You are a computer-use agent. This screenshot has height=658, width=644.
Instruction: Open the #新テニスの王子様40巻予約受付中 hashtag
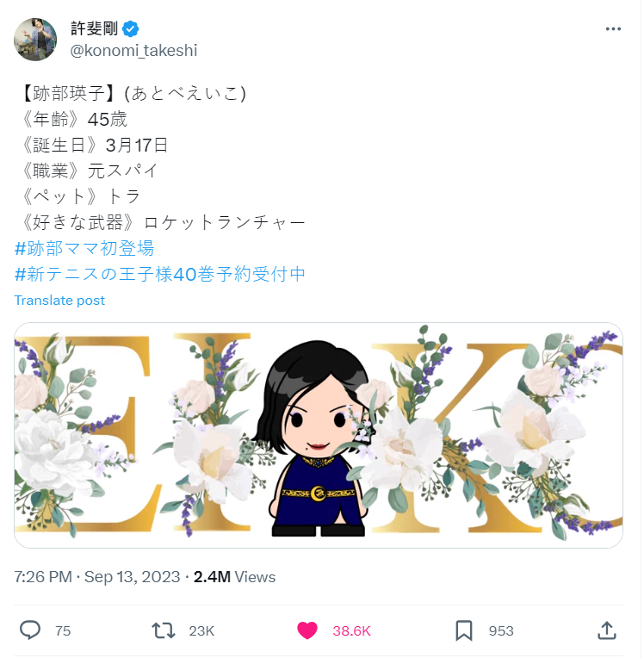click(x=160, y=275)
